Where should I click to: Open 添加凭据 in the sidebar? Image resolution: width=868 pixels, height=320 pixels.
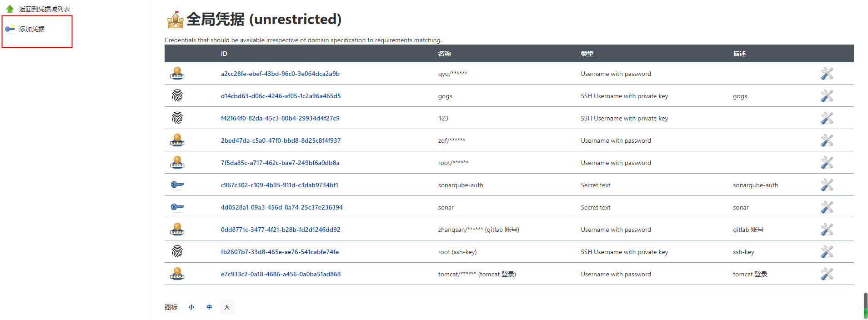(x=32, y=29)
